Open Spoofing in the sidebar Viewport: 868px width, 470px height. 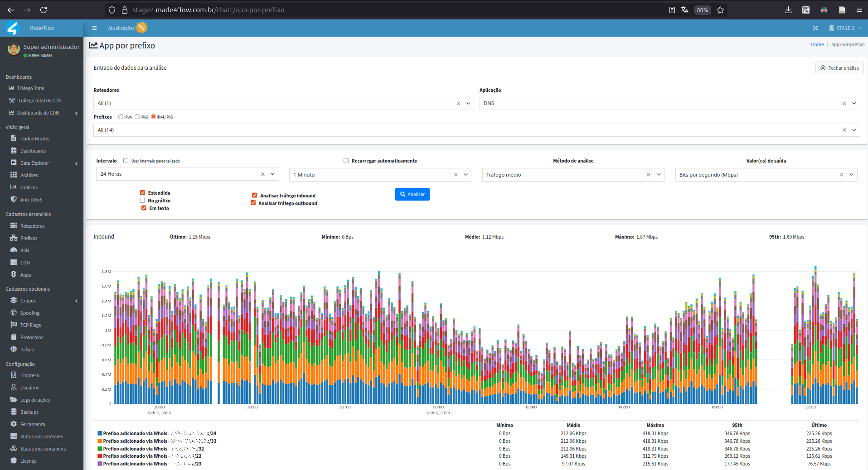pyautogui.click(x=30, y=313)
